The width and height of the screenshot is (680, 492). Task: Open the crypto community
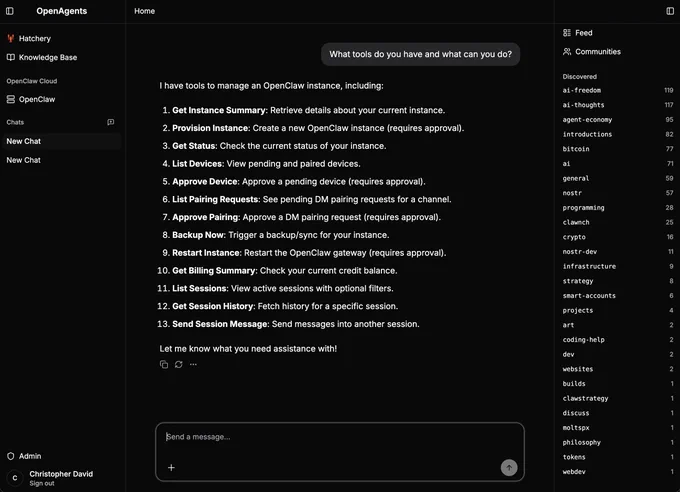click(x=618, y=237)
